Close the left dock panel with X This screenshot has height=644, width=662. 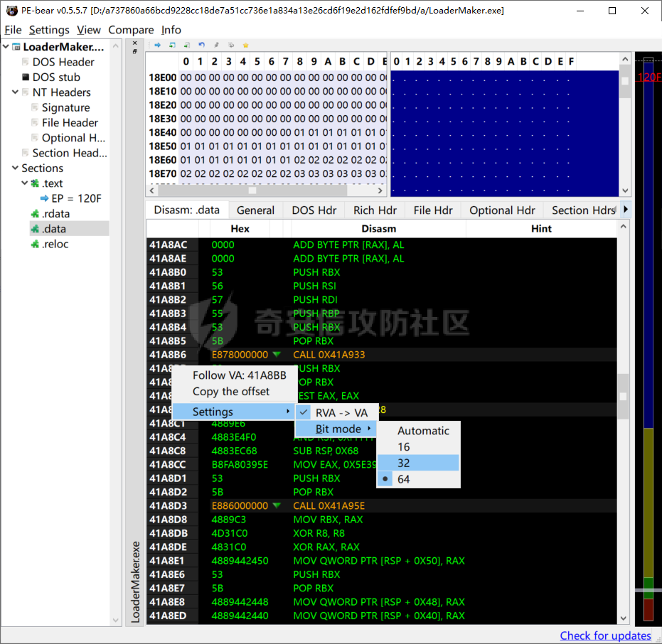(x=134, y=43)
